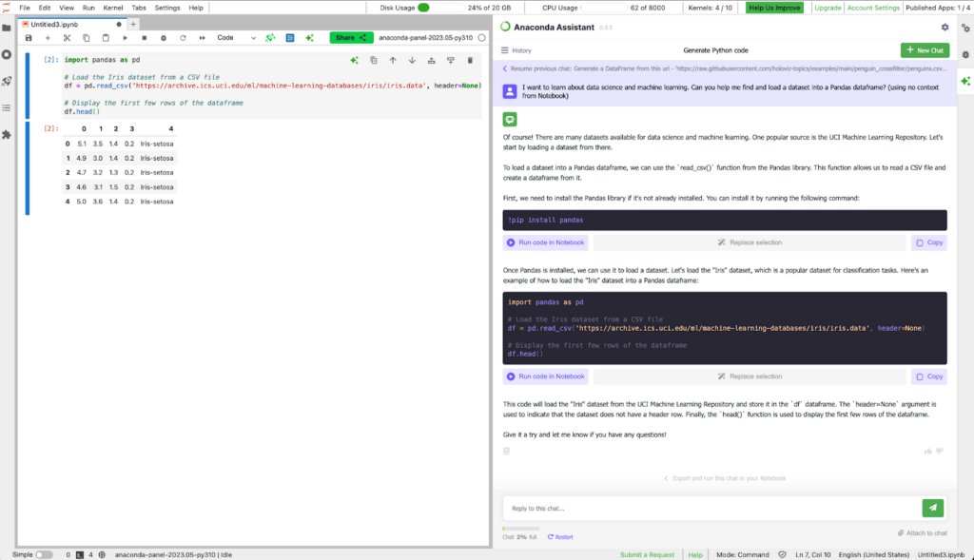Export and run this chat in Notebook

click(725, 478)
